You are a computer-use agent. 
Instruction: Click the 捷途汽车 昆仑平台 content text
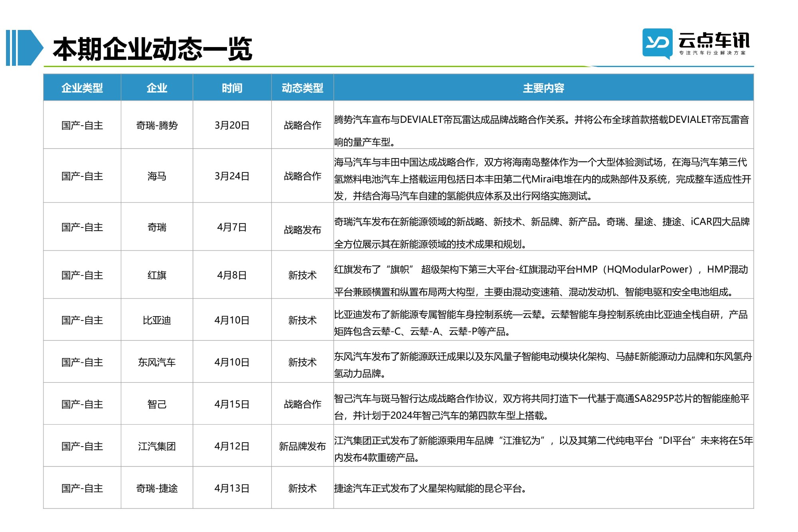[430, 488]
